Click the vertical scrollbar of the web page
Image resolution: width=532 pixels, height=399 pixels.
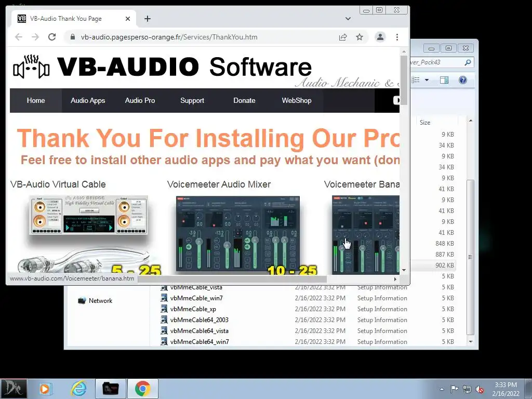pos(404,79)
